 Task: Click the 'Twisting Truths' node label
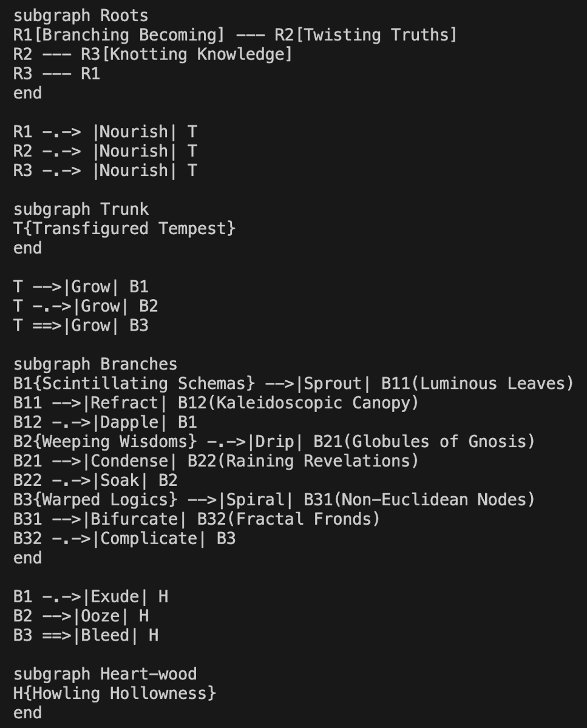[x=379, y=35]
